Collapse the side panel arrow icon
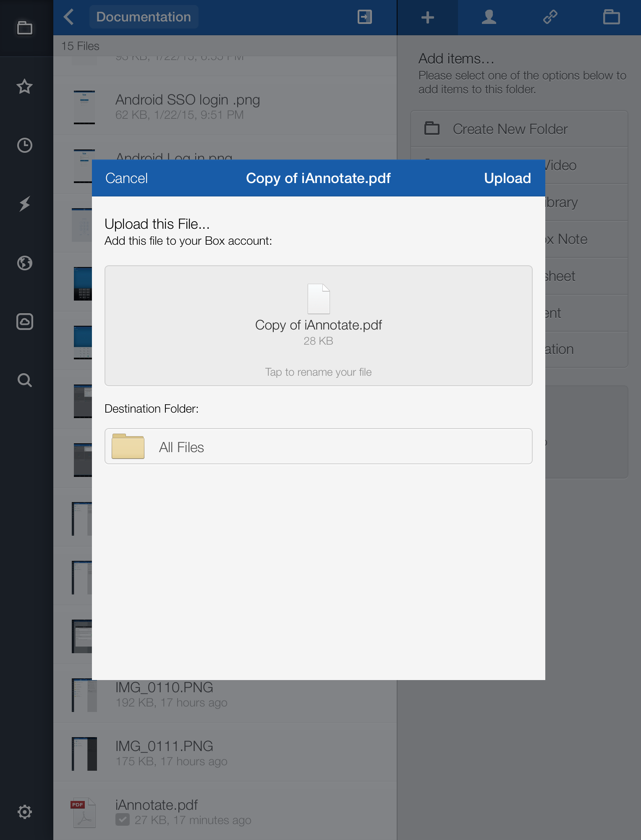The height and width of the screenshot is (840, 641). click(x=364, y=17)
